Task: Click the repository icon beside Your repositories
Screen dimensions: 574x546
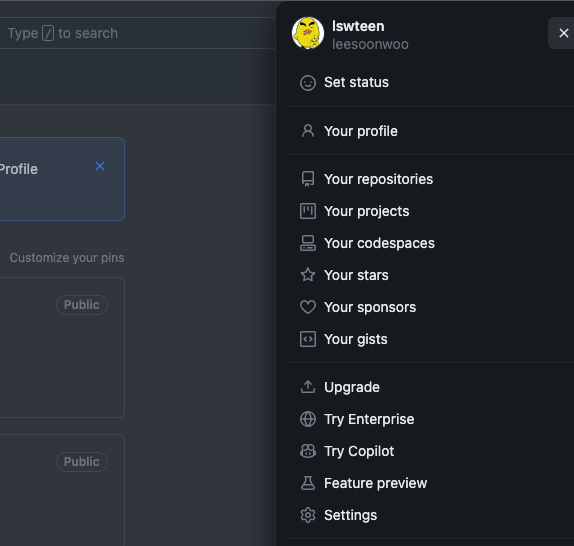Action: [308, 179]
